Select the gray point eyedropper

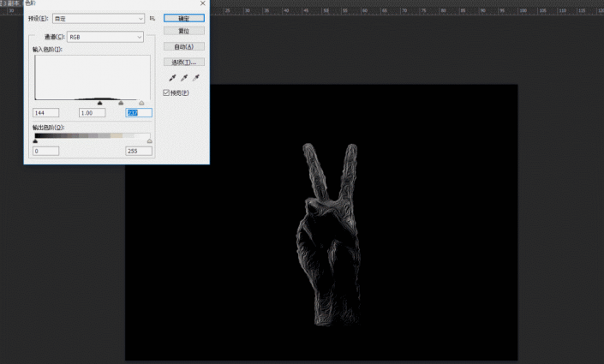(x=182, y=78)
